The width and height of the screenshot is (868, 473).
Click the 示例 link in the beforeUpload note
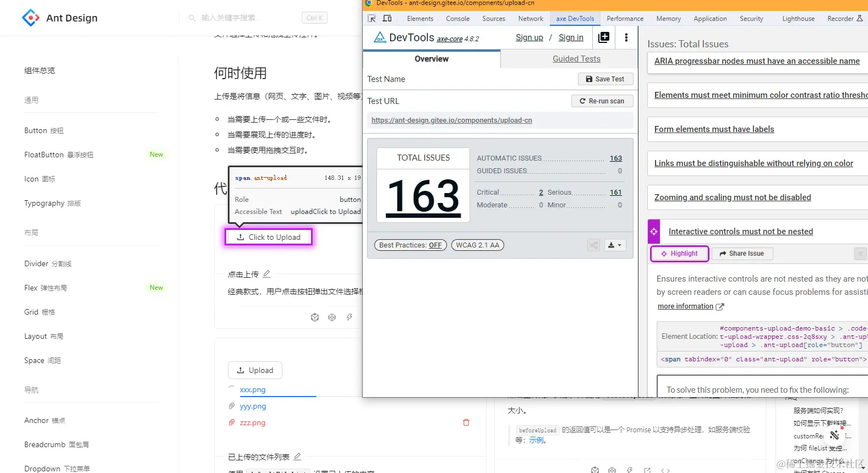[537, 440]
